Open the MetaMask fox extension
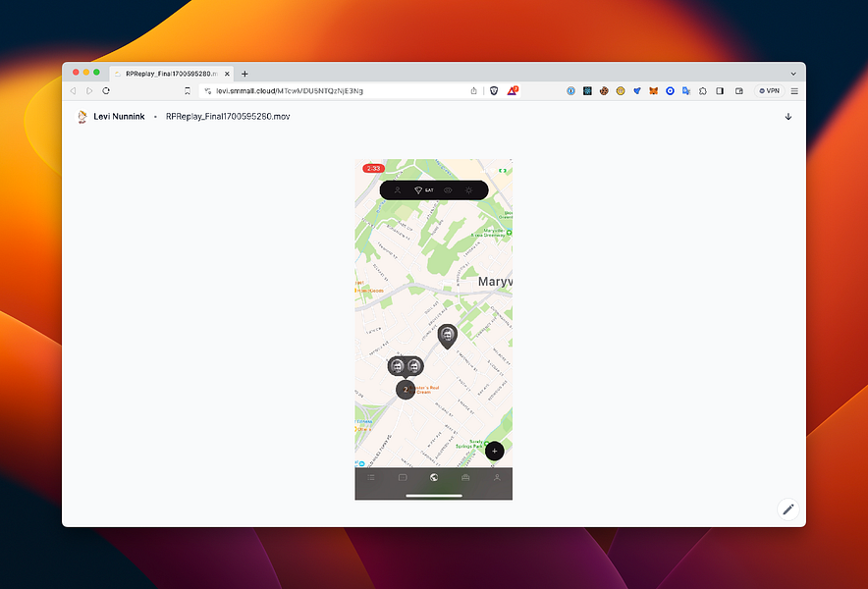 (653, 90)
